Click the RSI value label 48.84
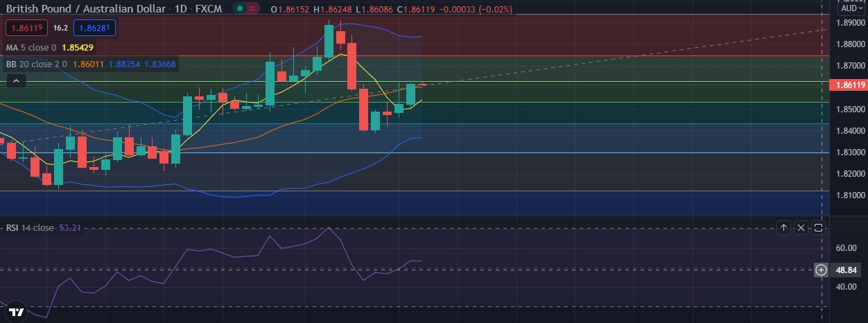This screenshot has width=868, height=323. pos(847,270)
